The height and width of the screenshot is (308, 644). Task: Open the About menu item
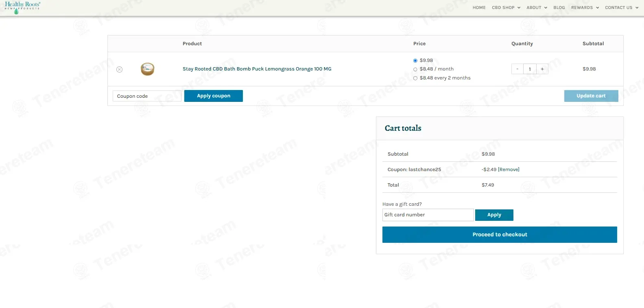[534, 8]
